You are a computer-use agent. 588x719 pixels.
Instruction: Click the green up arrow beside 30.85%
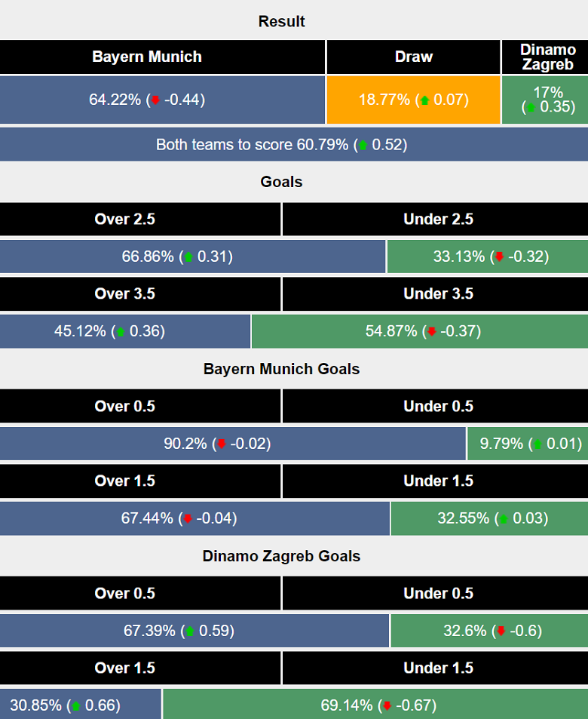76,706
